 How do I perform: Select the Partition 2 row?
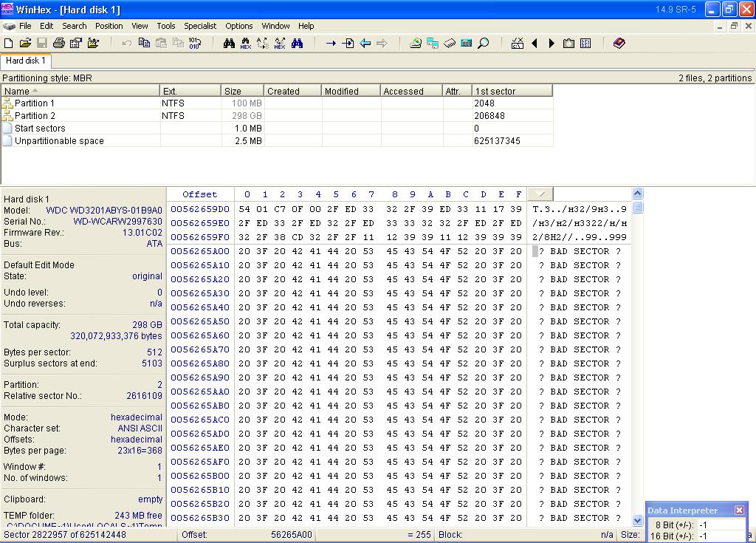click(x=278, y=116)
